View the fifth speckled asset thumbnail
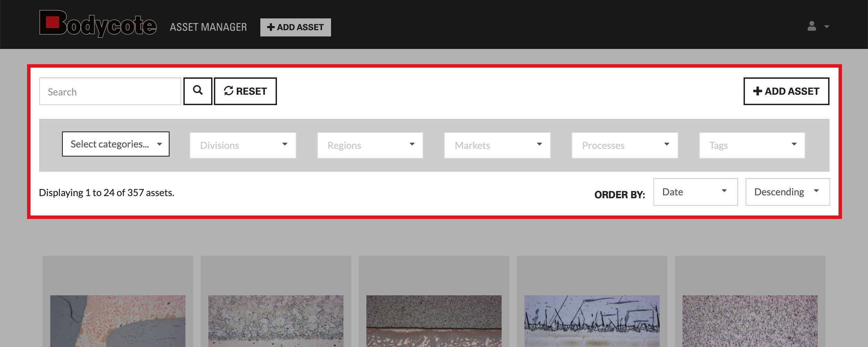This screenshot has width=868, height=347. [x=750, y=321]
